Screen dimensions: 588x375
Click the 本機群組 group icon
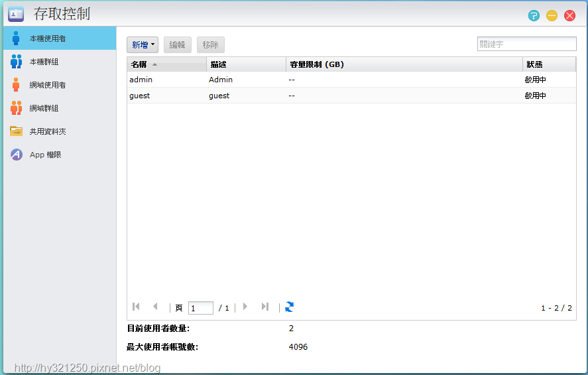click(x=16, y=62)
